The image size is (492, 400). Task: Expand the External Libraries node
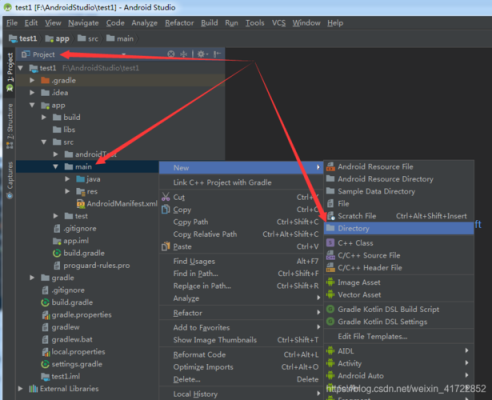click(x=20, y=389)
